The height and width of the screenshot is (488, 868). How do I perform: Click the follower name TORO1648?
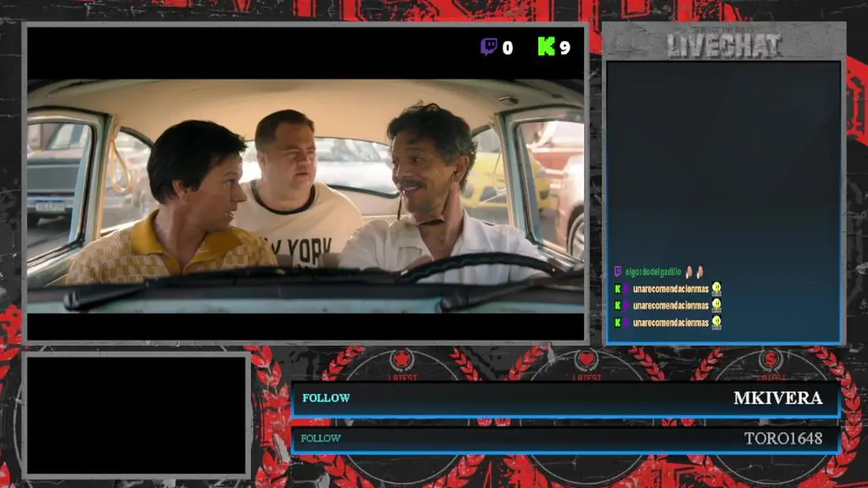click(783, 439)
